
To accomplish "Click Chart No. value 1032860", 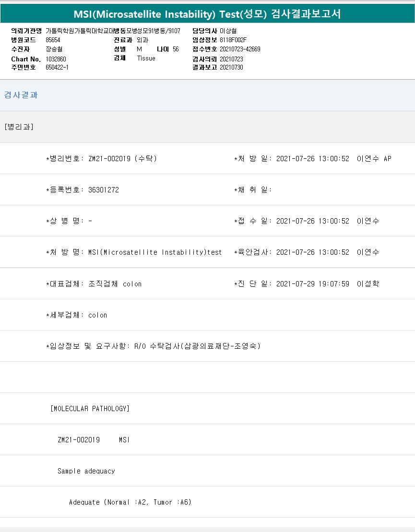I will (56, 59).
